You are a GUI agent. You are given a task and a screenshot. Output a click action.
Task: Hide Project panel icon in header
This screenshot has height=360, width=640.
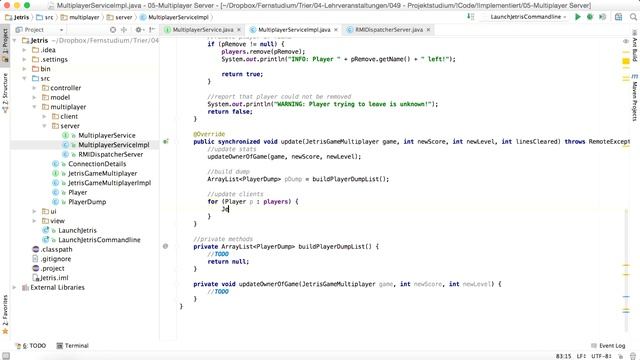pyautogui.click(x=151, y=30)
